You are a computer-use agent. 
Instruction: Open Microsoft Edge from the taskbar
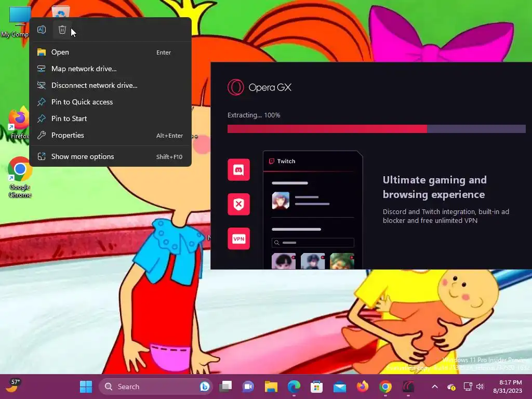(294, 387)
